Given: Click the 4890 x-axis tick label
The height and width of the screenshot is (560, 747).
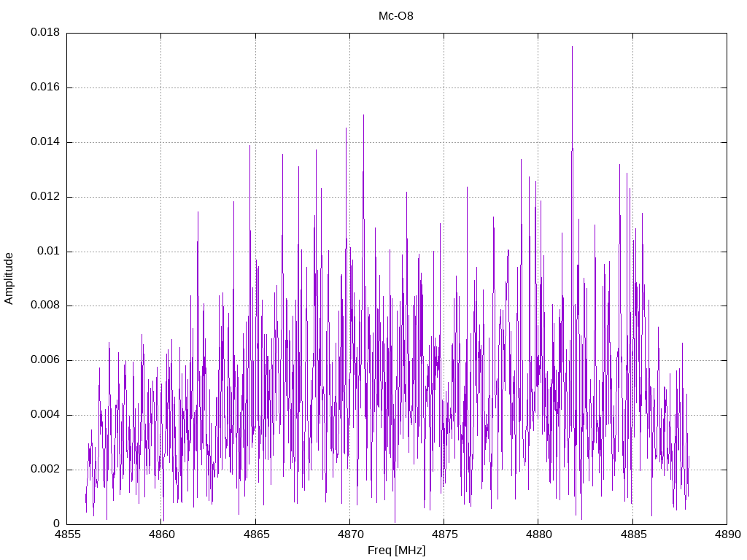Looking at the screenshot, I should (727, 534).
